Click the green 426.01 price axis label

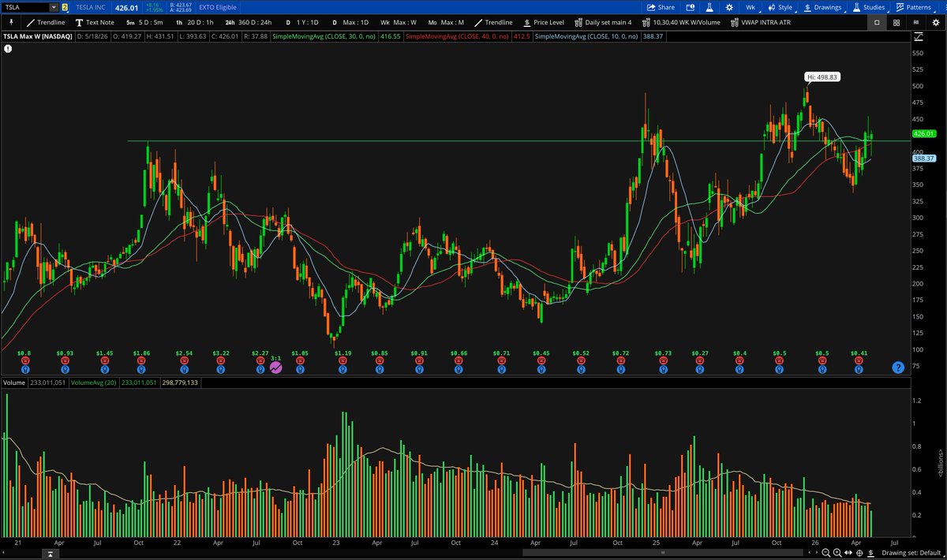[923, 134]
